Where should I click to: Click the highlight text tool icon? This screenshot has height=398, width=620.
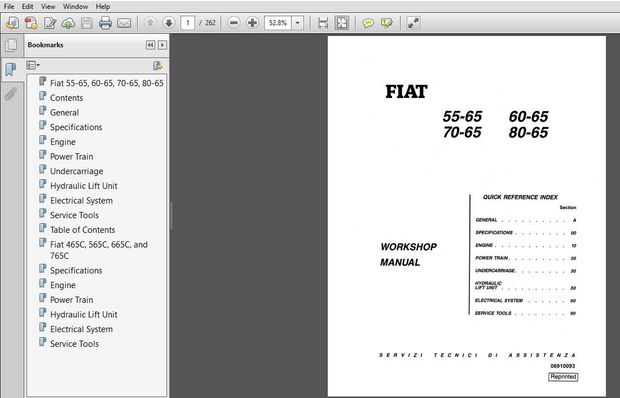387,23
